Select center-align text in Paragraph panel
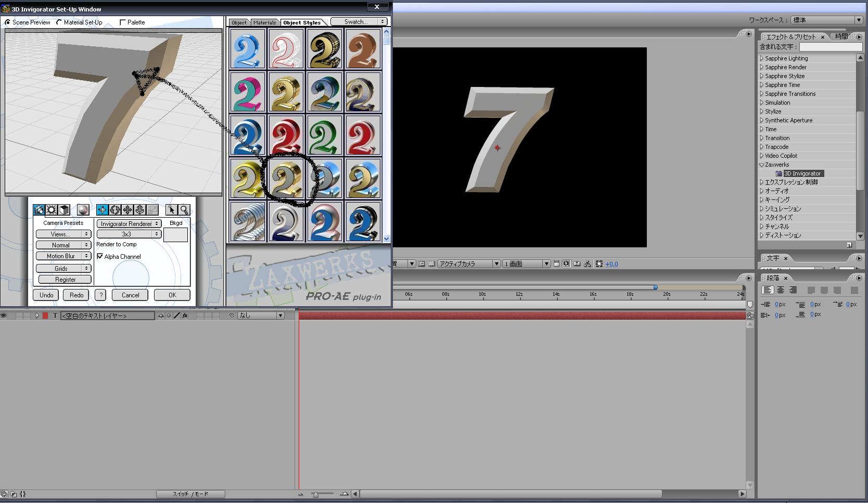This screenshot has height=503, width=868. (x=781, y=290)
